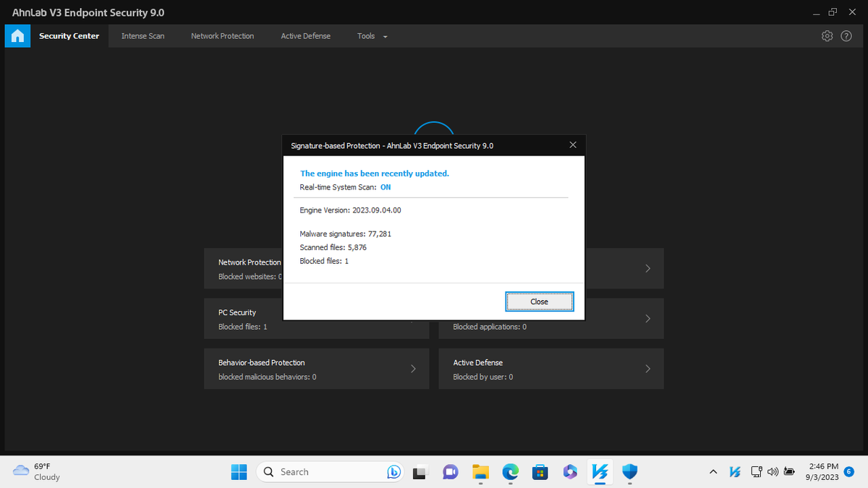Switch to the Intense Scan tab

142,35
